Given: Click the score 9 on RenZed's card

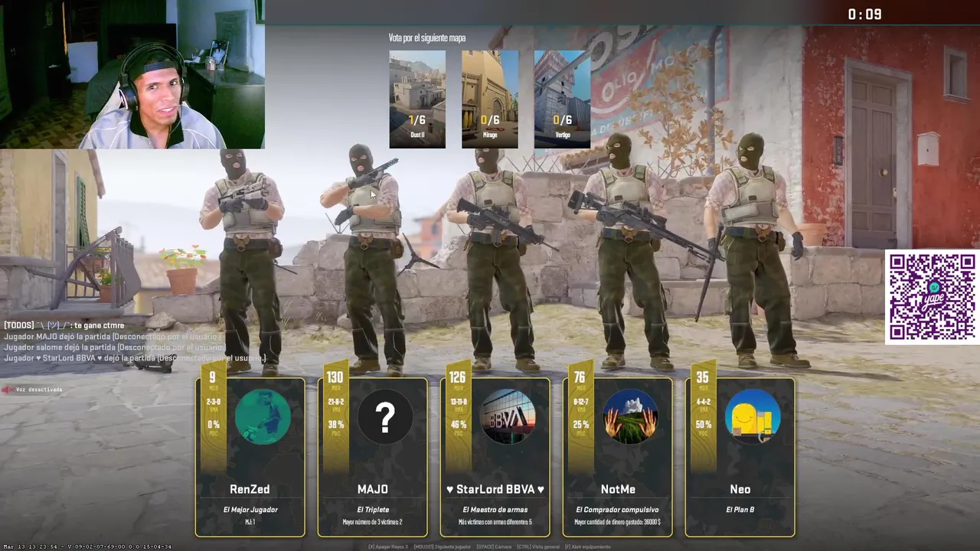Looking at the screenshot, I should point(212,377).
